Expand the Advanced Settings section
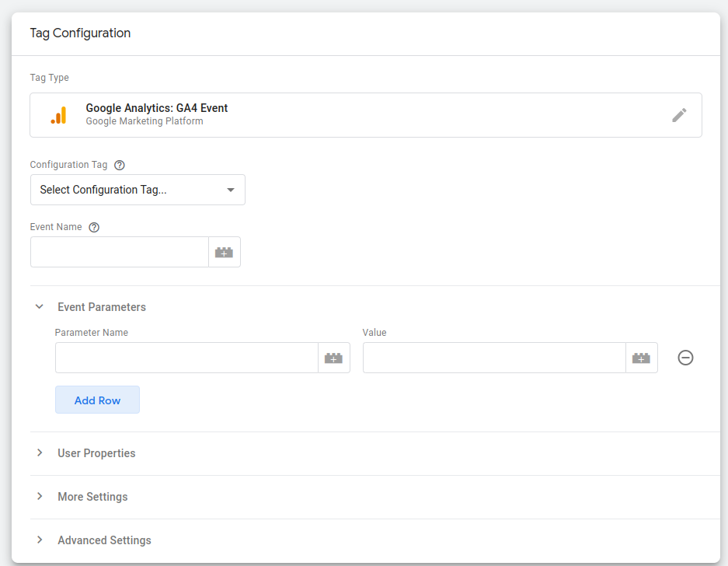The height and width of the screenshot is (566, 728). click(40, 540)
